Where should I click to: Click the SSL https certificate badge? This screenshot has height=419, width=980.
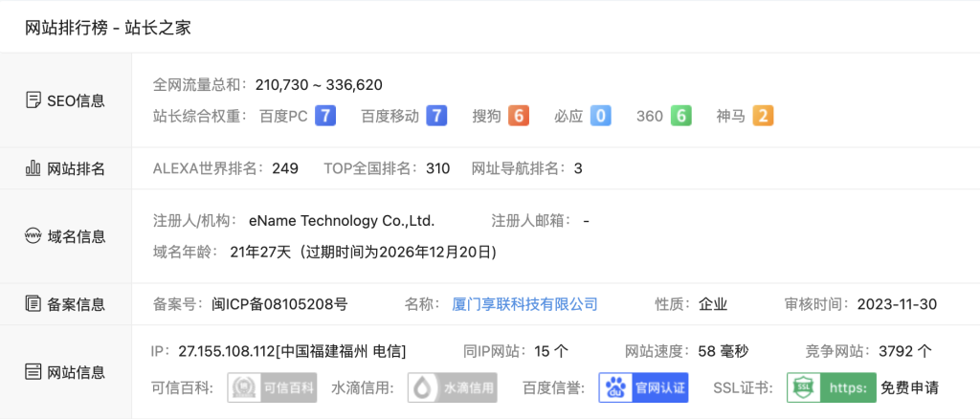click(x=832, y=387)
